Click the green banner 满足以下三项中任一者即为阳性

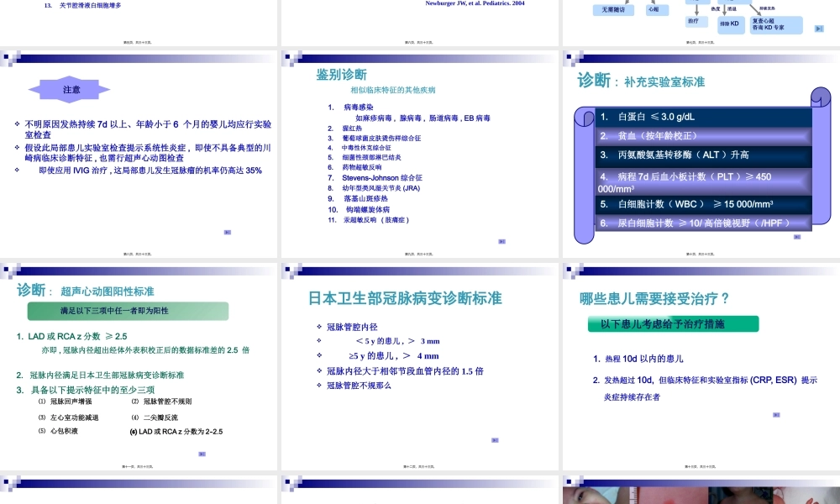(x=128, y=311)
